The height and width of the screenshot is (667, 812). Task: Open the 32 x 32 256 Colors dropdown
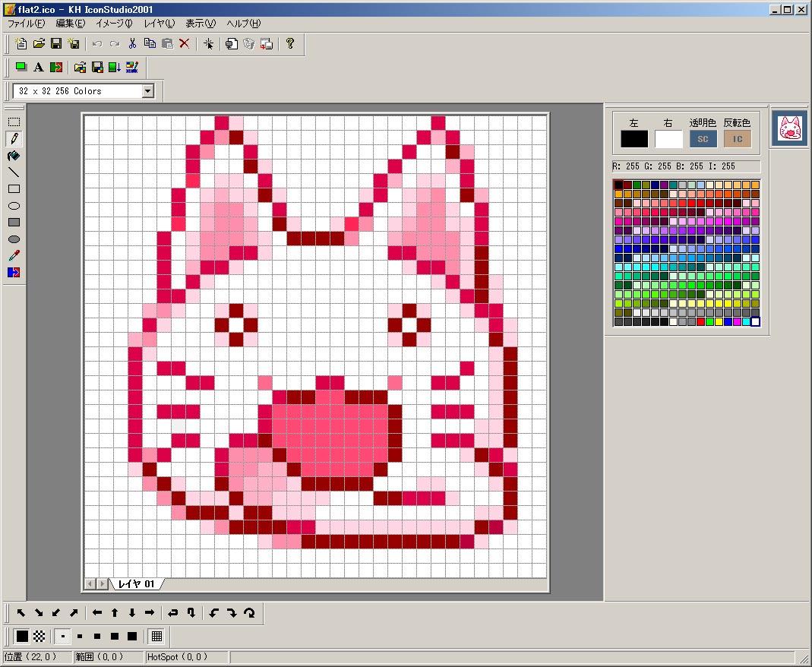click(x=148, y=91)
